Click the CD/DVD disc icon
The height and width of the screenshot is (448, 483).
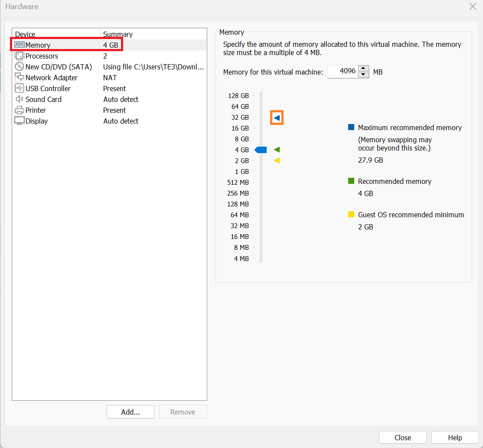click(x=20, y=66)
